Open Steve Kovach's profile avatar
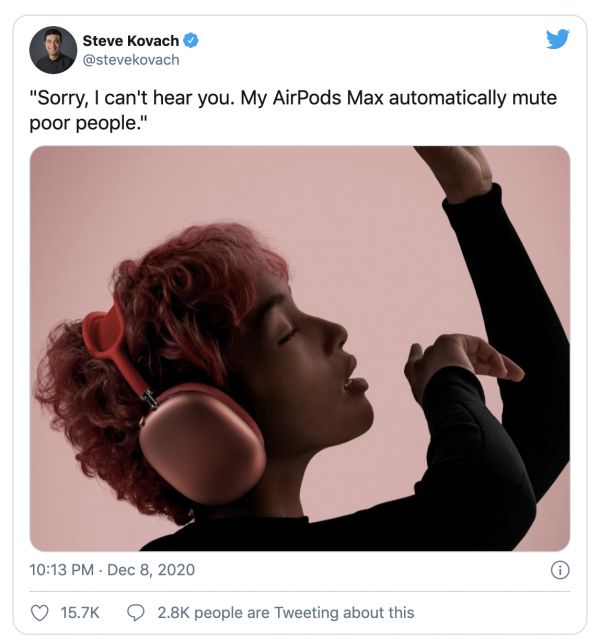Viewport: 600px width, 641px height. pos(53,50)
